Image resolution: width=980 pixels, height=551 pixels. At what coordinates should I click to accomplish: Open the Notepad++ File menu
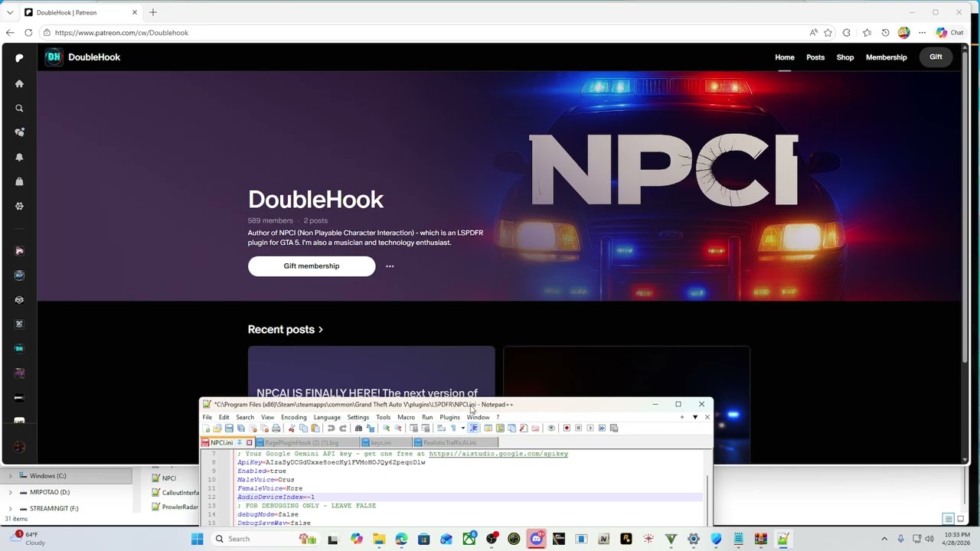(x=207, y=417)
